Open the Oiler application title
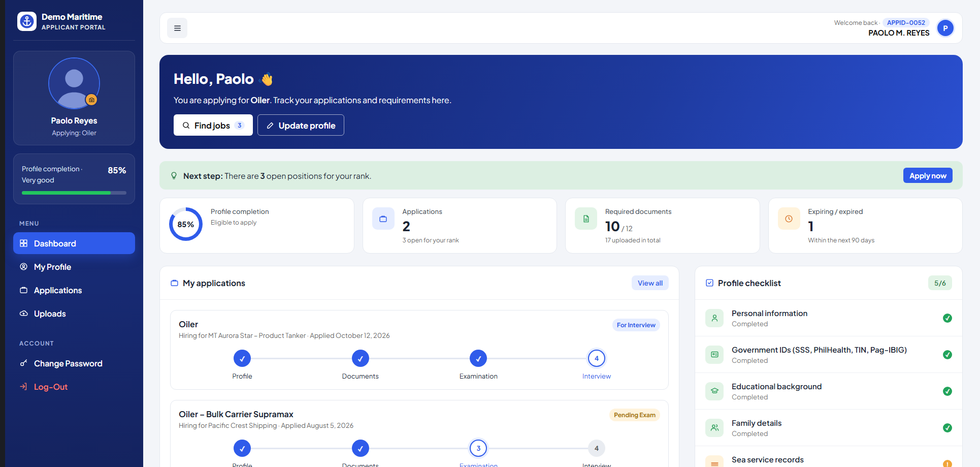 pyautogui.click(x=188, y=324)
